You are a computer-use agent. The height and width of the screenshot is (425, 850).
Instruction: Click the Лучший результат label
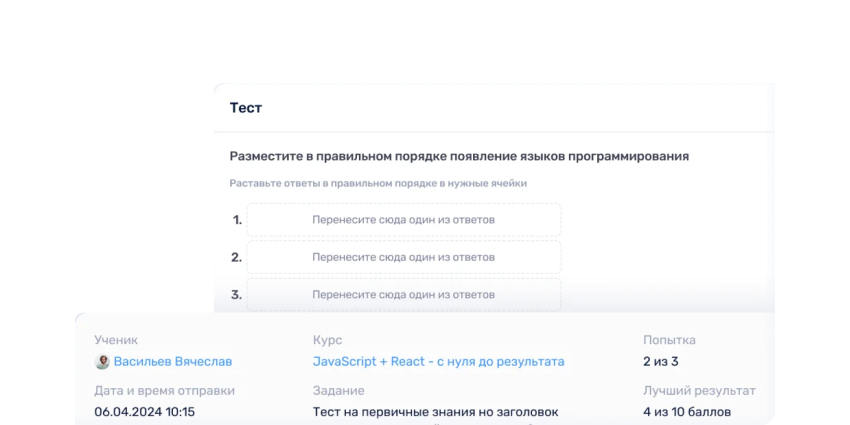[x=699, y=391]
